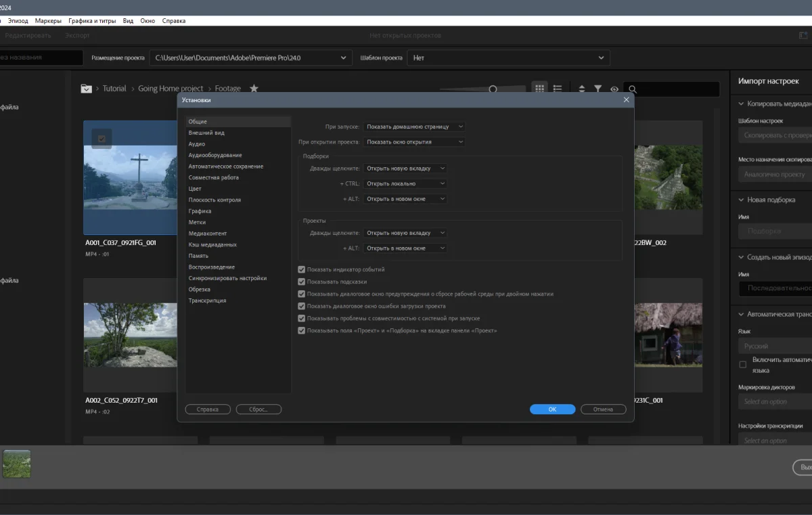Toggle automatic language detection checkbox
The width and height of the screenshot is (812, 515).
point(743,364)
